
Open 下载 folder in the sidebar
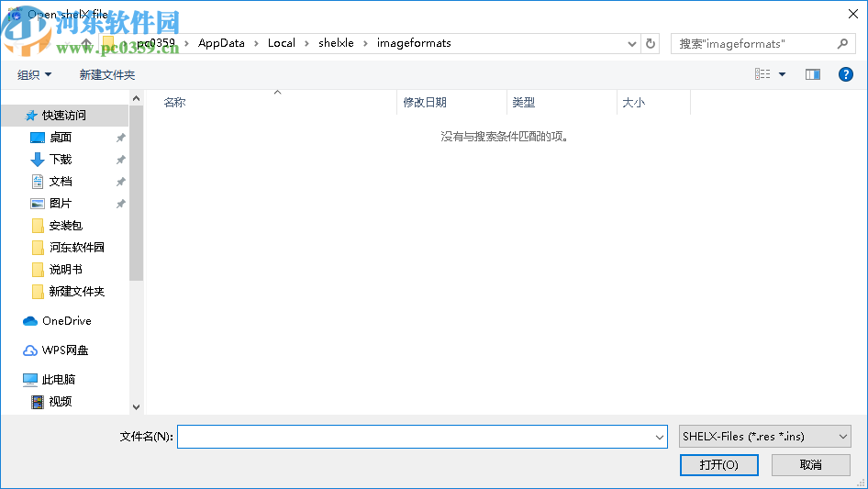pos(61,160)
